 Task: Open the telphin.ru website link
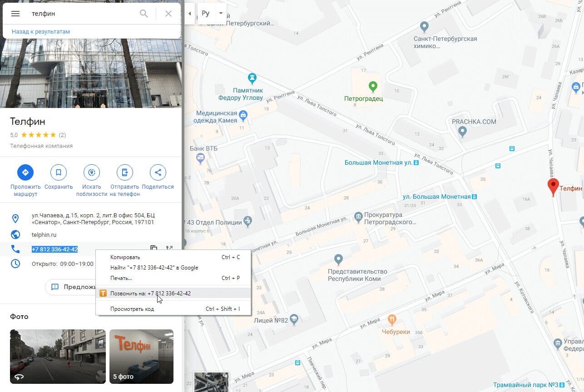pyautogui.click(x=44, y=235)
